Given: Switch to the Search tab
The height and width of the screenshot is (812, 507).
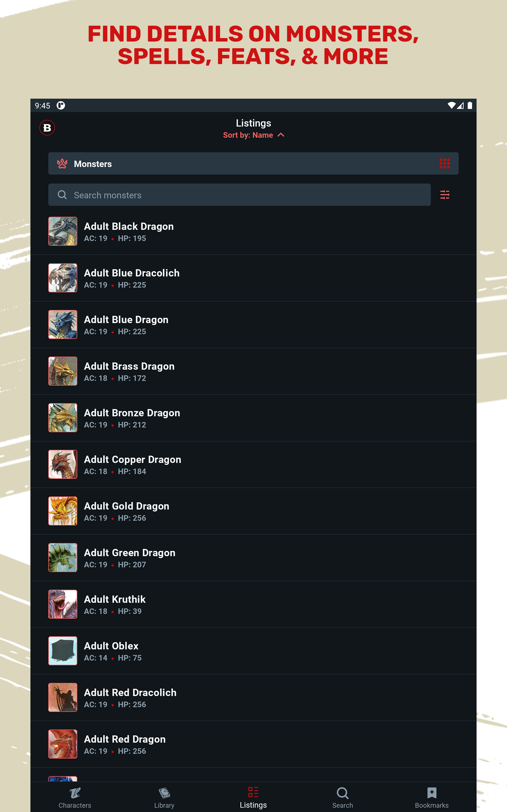Looking at the screenshot, I should (343, 798).
